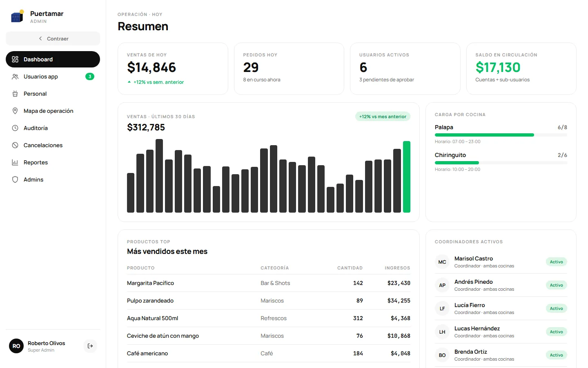Click the AP avatar for Andrés Pinedo

click(x=442, y=285)
